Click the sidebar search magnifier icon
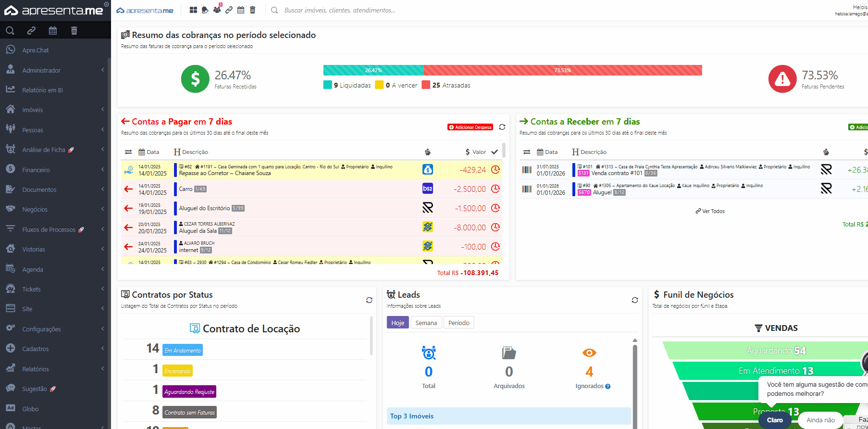Image resolution: width=868 pixels, height=429 pixels. tap(10, 31)
